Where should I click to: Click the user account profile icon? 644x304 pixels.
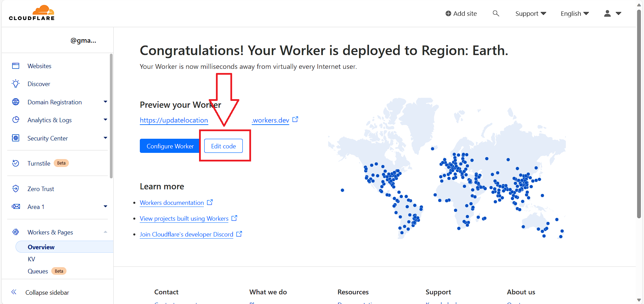[x=607, y=13]
